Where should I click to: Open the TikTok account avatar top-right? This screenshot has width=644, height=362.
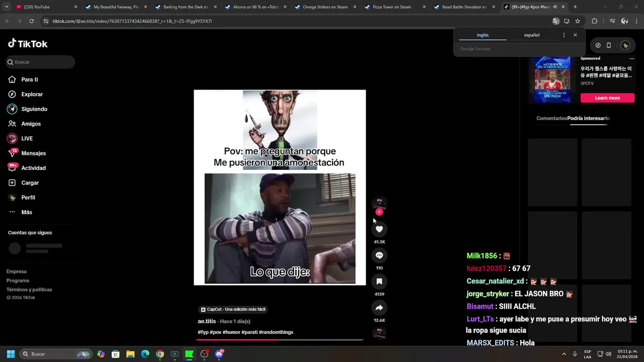point(625,45)
